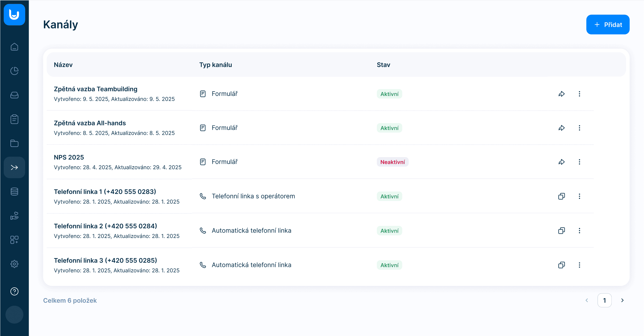Image resolution: width=644 pixels, height=336 pixels.
Task: Open the pie chart analytics icon
Action: (14, 71)
